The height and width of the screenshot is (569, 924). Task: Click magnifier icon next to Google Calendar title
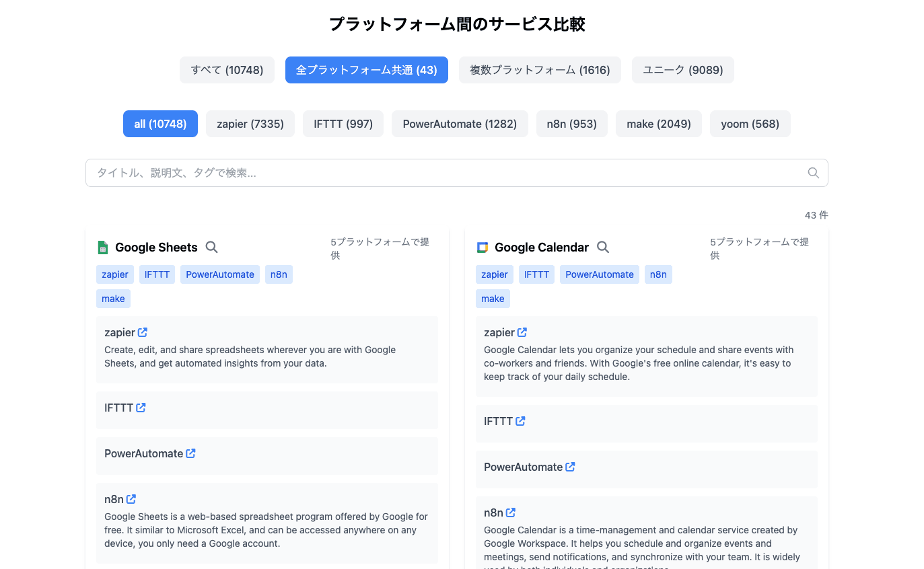pyautogui.click(x=603, y=247)
